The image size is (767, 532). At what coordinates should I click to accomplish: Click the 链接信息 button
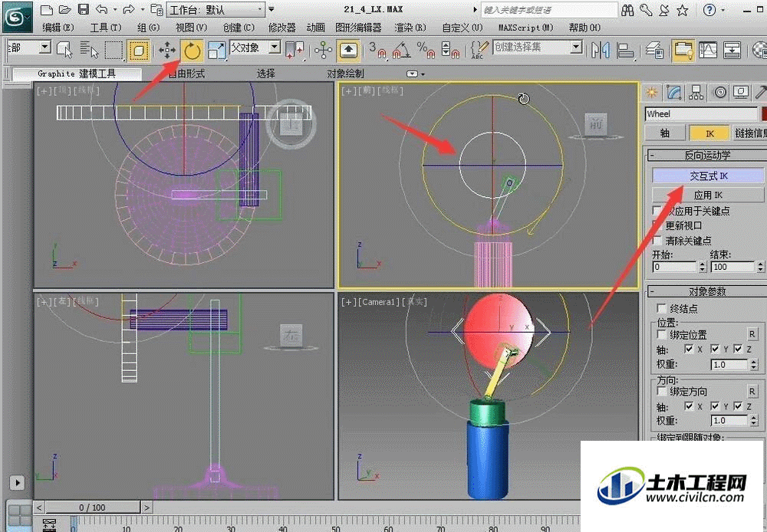pyautogui.click(x=750, y=133)
